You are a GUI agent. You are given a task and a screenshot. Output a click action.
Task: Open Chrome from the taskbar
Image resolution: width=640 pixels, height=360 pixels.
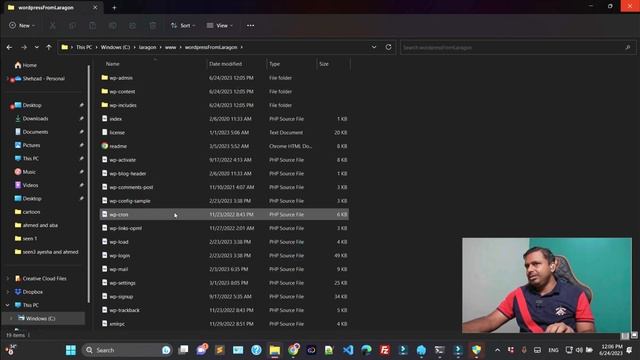[293, 350]
